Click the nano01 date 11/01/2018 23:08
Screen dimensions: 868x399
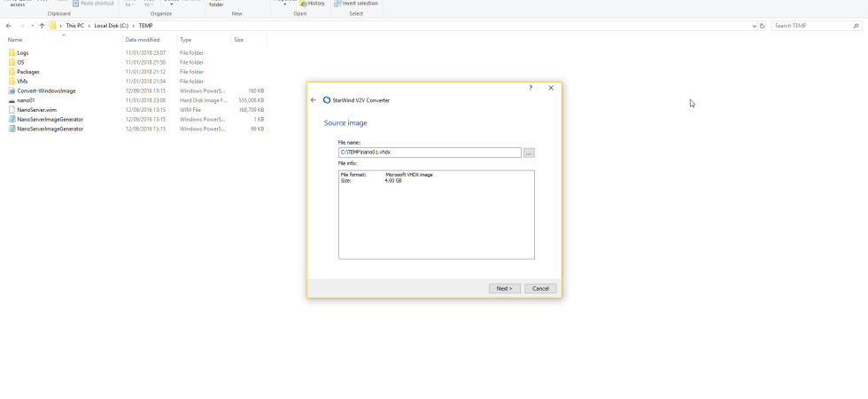pyautogui.click(x=145, y=100)
